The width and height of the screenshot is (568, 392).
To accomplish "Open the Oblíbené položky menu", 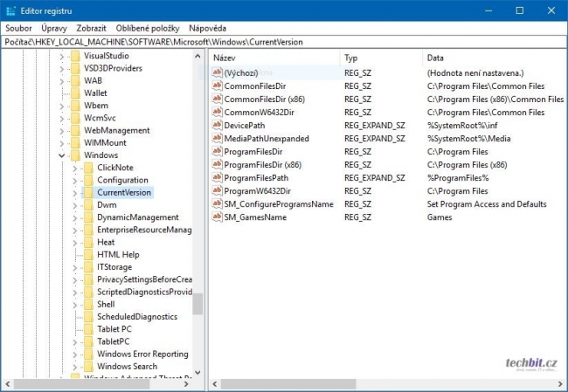I will [148, 28].
